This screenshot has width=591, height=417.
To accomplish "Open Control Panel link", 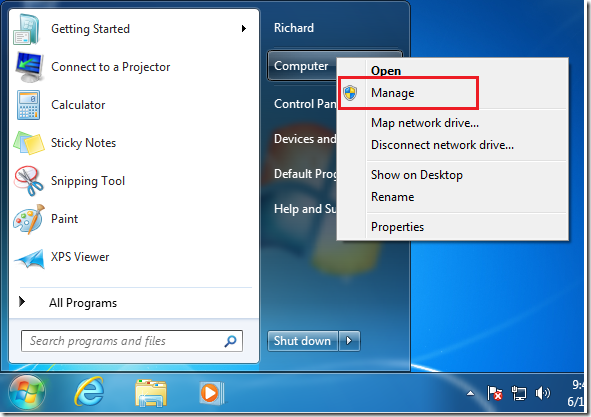I will [x=305, y=104].
